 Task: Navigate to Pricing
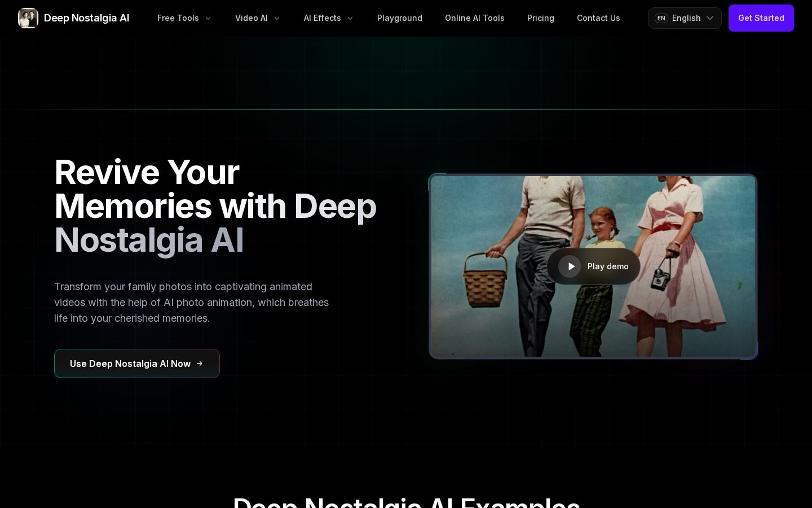coord(541,18)
